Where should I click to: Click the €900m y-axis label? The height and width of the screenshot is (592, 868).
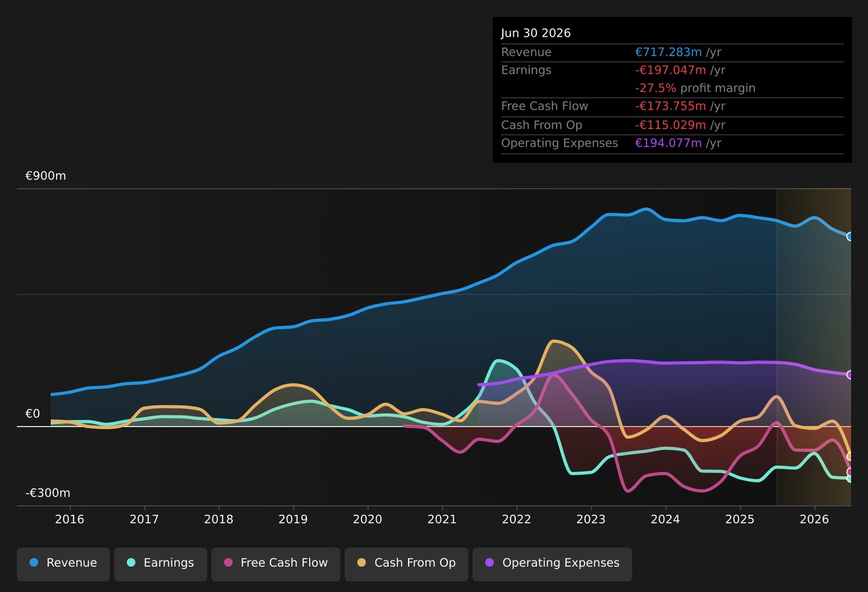[x=46, y=176]
